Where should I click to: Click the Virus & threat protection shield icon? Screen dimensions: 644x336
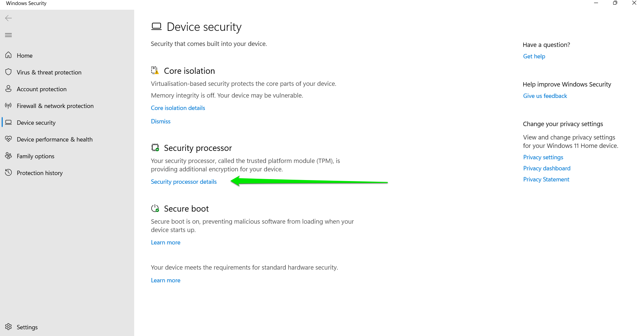click(x=8, y=72)
